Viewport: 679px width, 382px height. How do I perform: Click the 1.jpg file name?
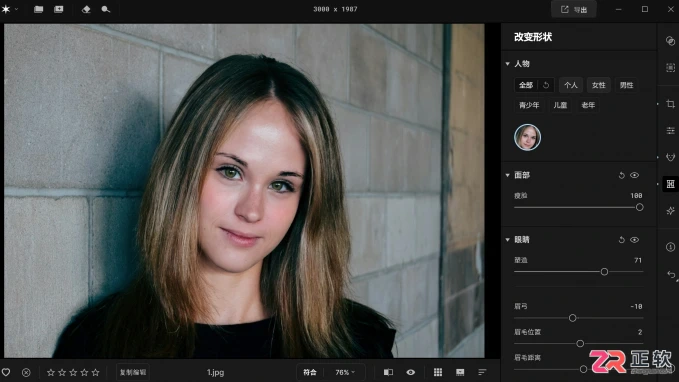coord(215,372)
